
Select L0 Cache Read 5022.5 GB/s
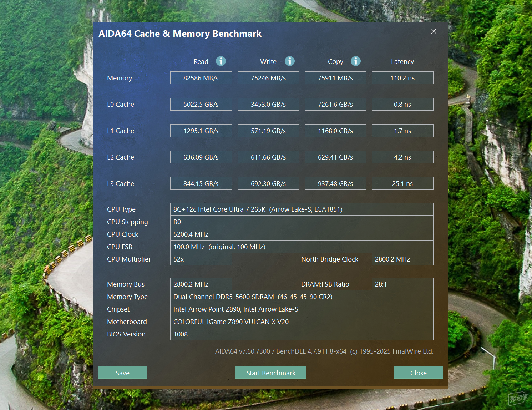pos(201,104)
